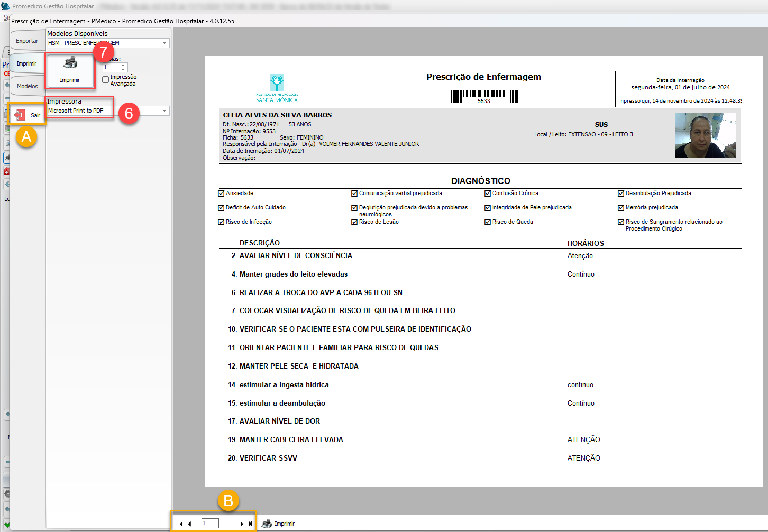This screenshot has width=768, height=532.
Task: Click the large Imprimir printer button
Action: (70, 70)
